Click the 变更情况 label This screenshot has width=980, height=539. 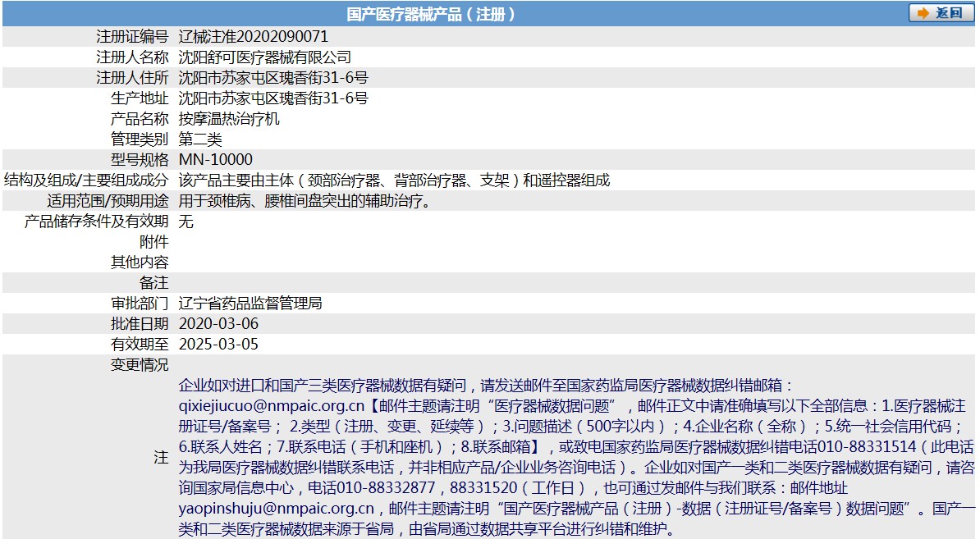[140, 365]
